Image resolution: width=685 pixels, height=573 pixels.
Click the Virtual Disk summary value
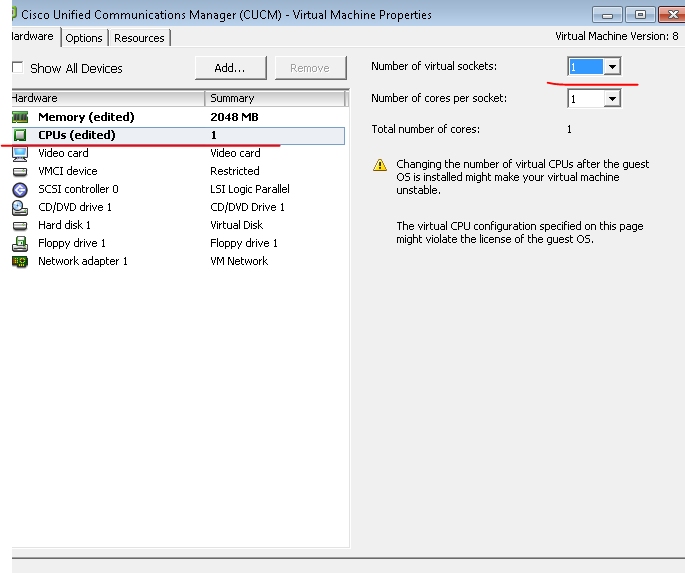click(x=236, y=225)
